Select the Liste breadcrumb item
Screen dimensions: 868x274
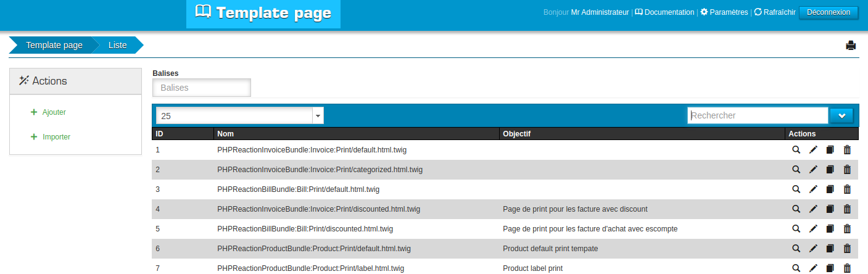(x=117, y=45)
